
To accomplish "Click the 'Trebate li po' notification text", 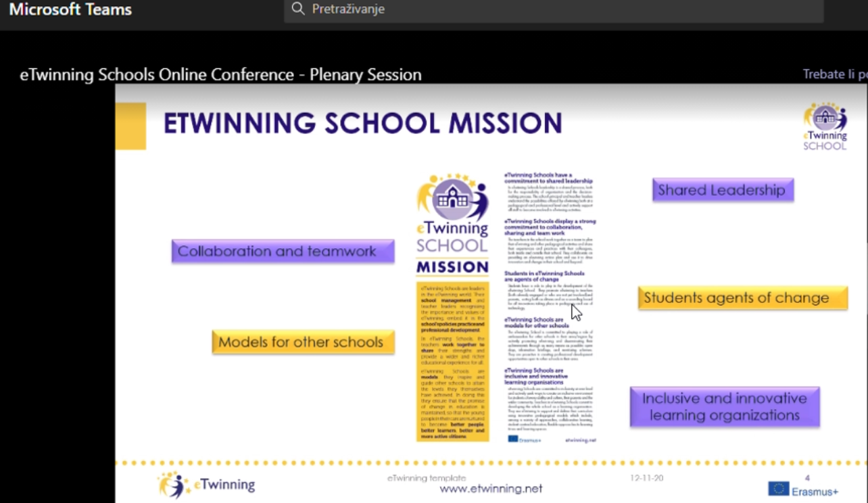I will pyautogui.click(x=835, y=74).
